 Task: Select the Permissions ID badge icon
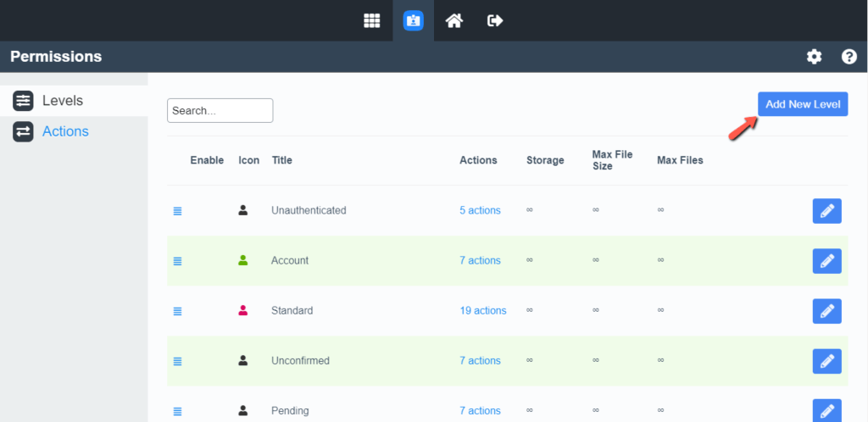pos(413,21)
